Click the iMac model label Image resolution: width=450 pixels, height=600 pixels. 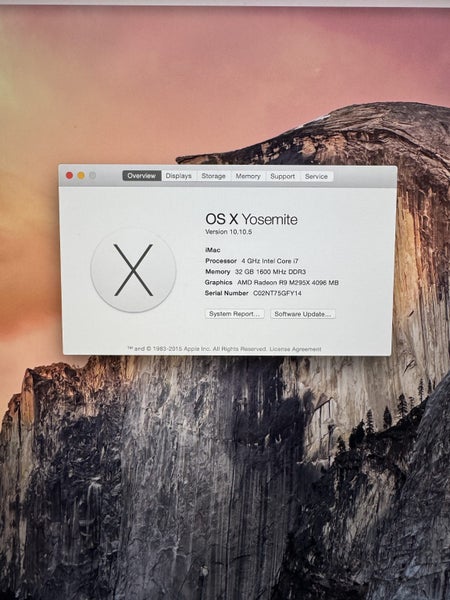(x=213, y=250)
